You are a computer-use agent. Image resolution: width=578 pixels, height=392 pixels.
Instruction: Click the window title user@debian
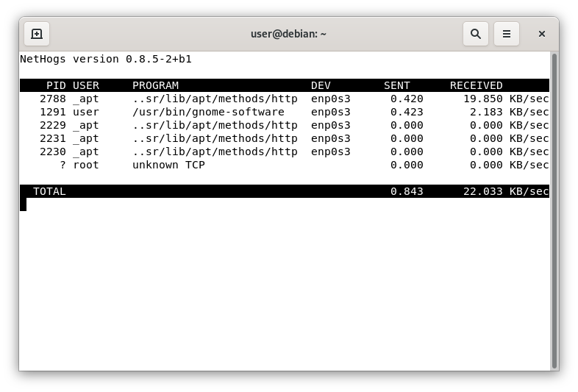click(288, 34)
